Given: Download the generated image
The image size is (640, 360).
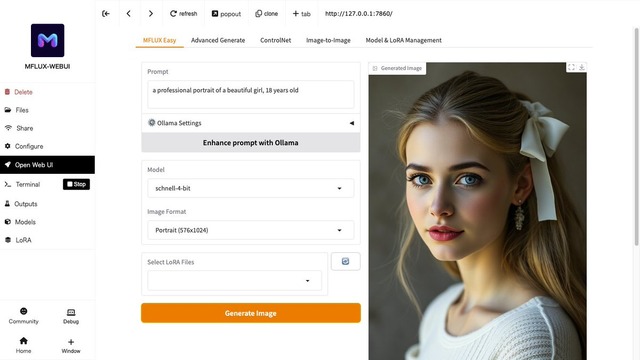Looking at the screenshot, I should [x=582, y=67].
